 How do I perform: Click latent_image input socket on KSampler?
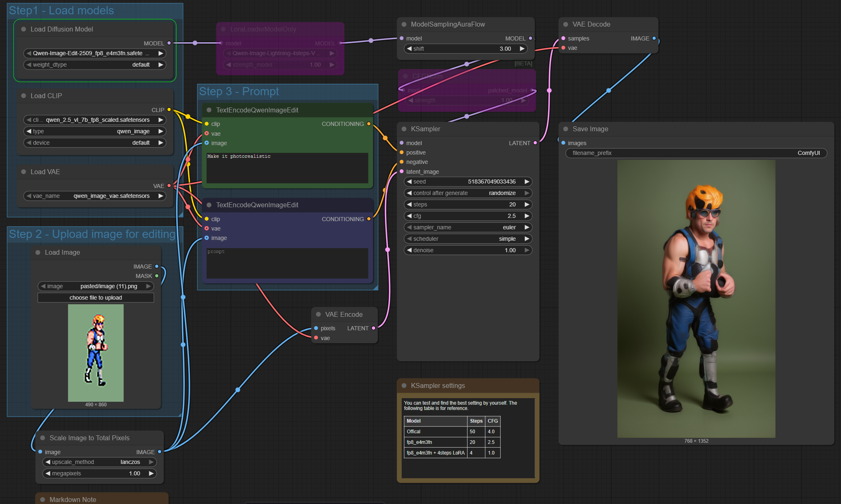[402, 172]
